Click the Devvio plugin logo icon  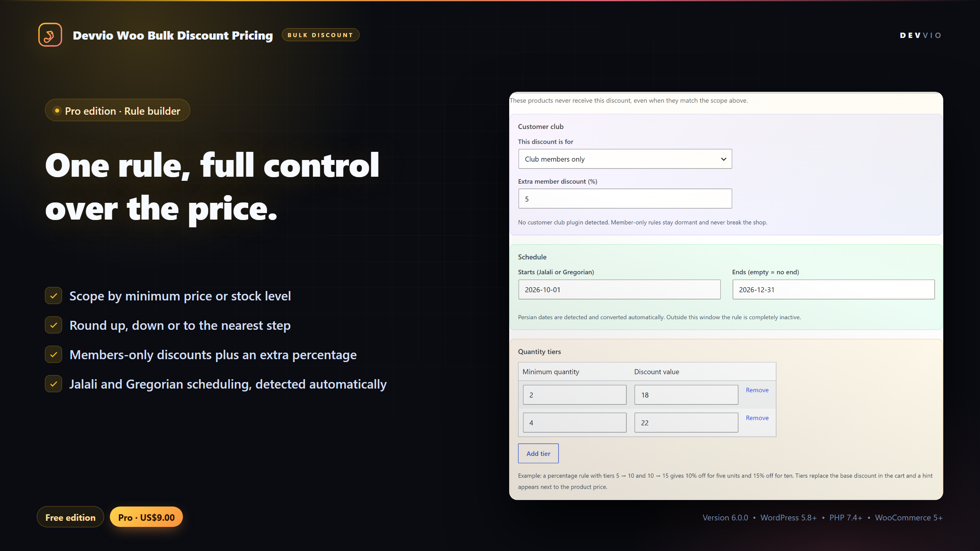[x=50, y=35]
